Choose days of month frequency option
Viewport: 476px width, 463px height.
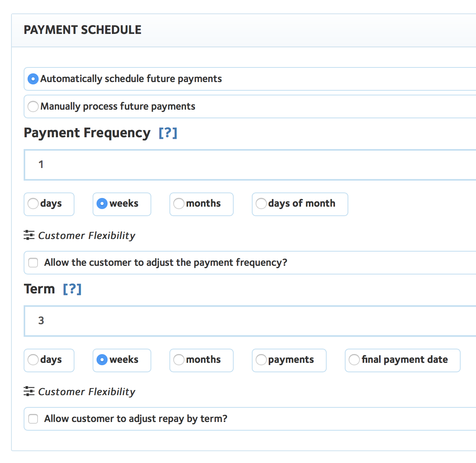[x=261, y=203]
